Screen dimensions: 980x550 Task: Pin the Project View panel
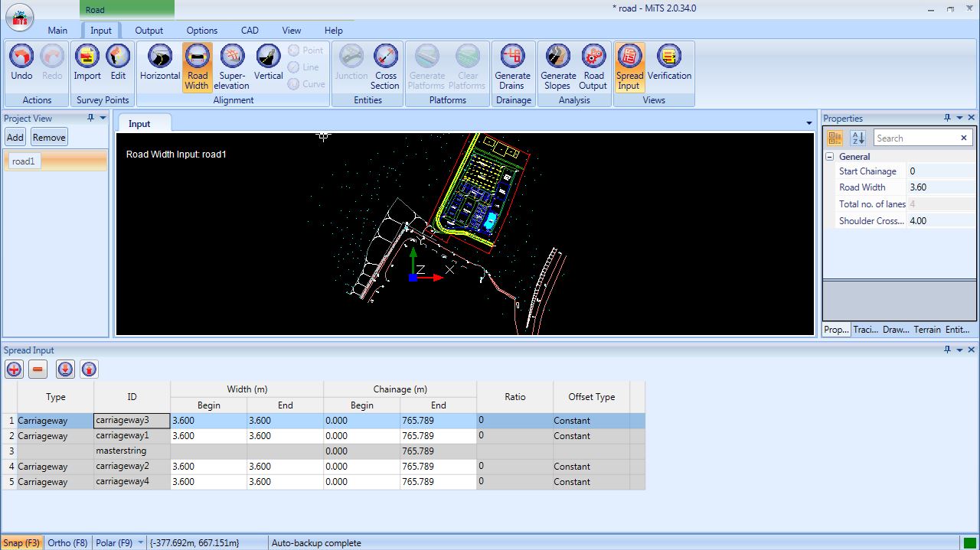point(91,118)
